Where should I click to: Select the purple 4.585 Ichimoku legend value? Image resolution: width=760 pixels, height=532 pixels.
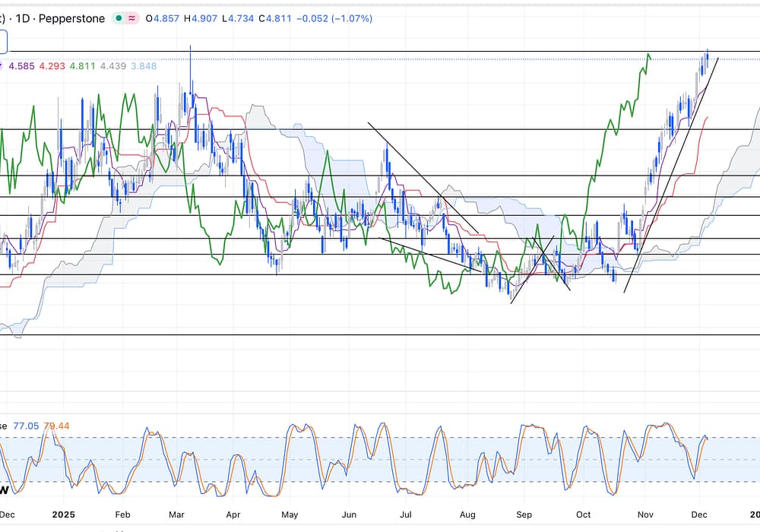point(21,66)
